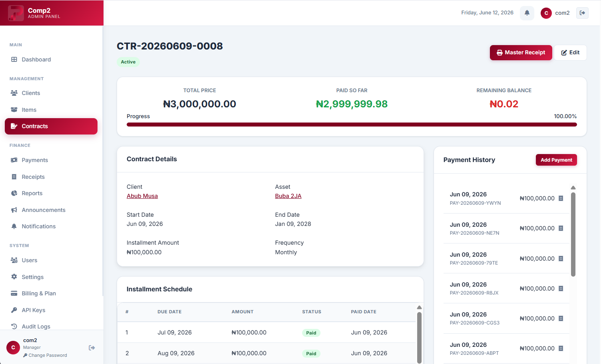The width and height of the screenshot is (601, 364).
Task: Click the Add Payment button
Action: [x=556, y=160]
